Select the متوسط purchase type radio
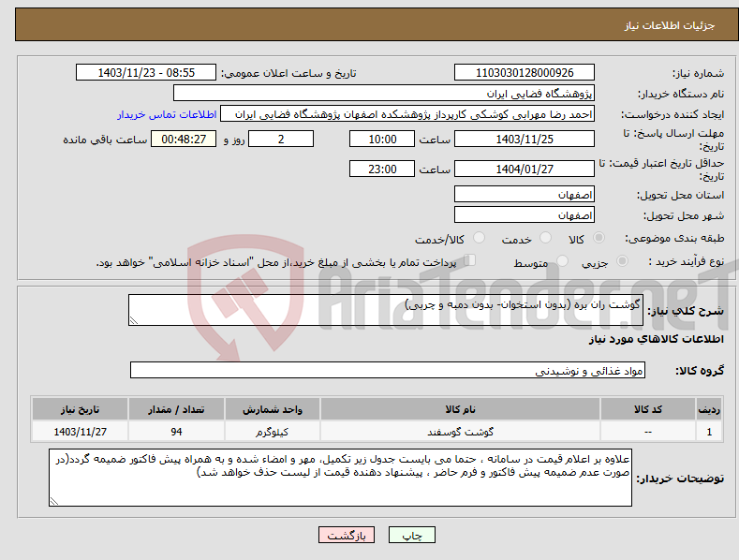The height and width of the screenshot is (560, 739). point(562,260)
